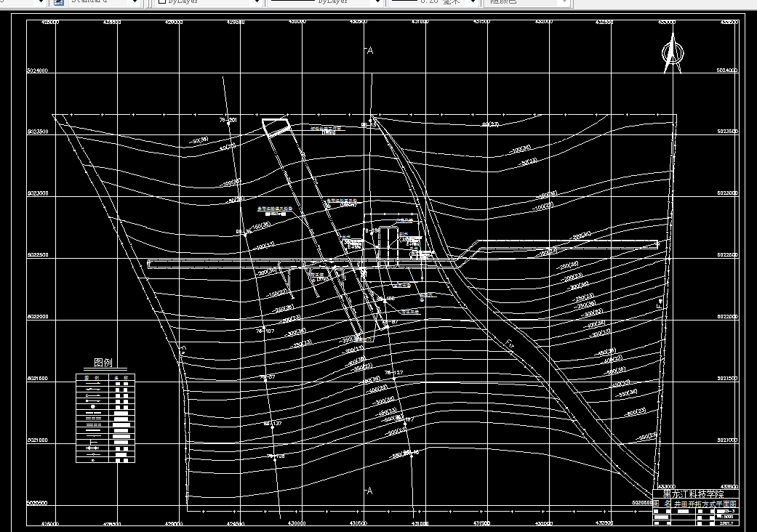The width and height of the screenshot is (757, 532).
Task: Select the 2007.7 date in title block
Action: (726, 523)
